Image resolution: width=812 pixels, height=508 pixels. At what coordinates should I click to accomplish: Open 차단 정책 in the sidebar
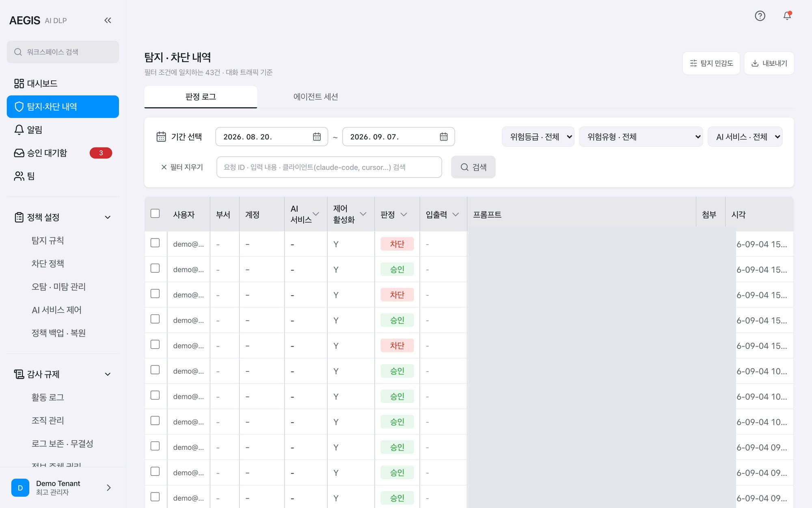tap(48, 264)
